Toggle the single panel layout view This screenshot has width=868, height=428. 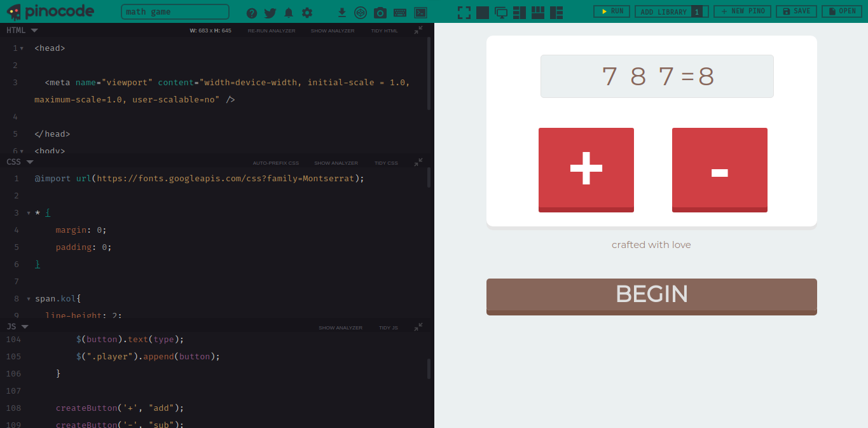click(x=483, y=11)
